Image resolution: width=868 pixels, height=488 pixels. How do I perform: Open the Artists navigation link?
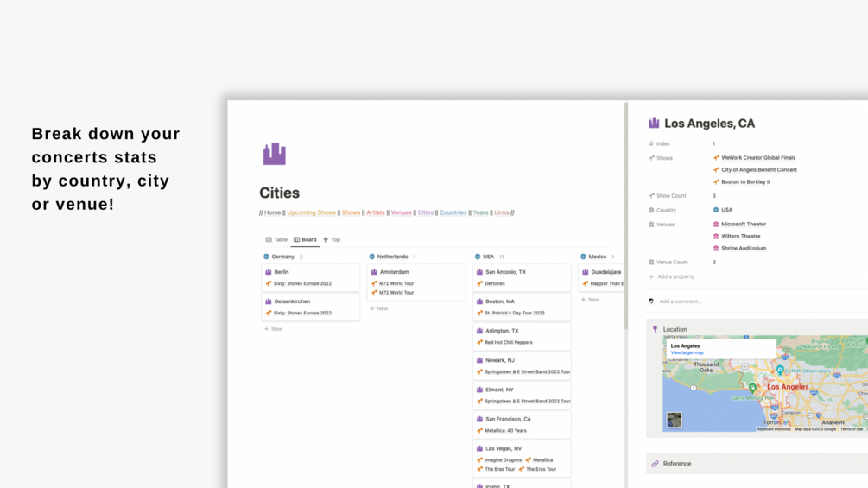click(x=376, y=212)
